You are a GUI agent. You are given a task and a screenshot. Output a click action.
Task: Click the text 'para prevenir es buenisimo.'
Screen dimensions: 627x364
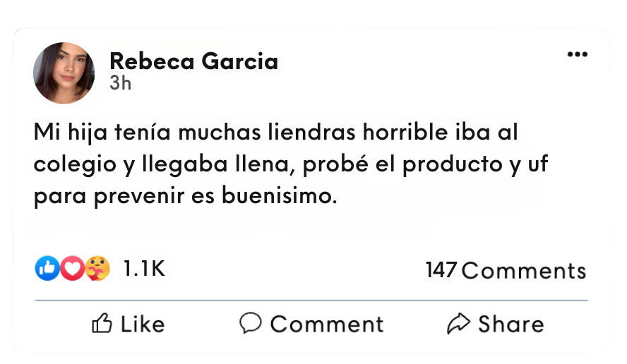click(x=185, y=196)
